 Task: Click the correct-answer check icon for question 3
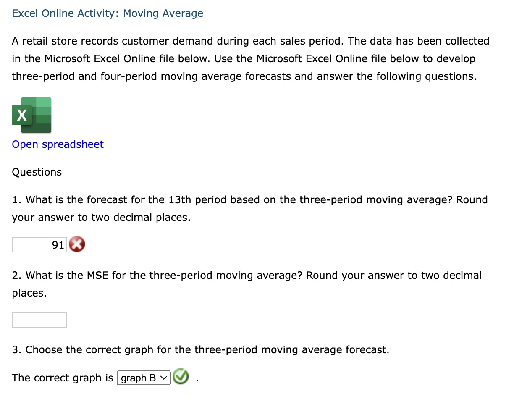point(180,377)
